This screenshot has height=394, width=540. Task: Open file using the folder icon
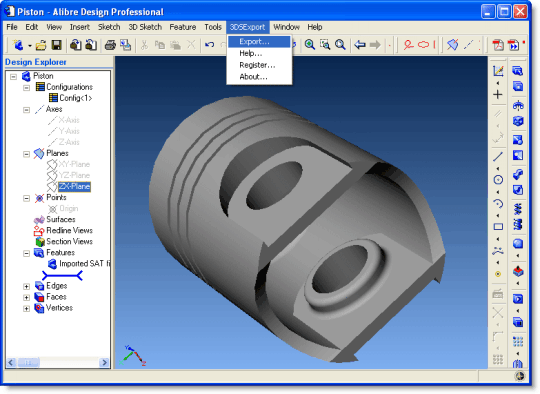click(x=41, y=45)
